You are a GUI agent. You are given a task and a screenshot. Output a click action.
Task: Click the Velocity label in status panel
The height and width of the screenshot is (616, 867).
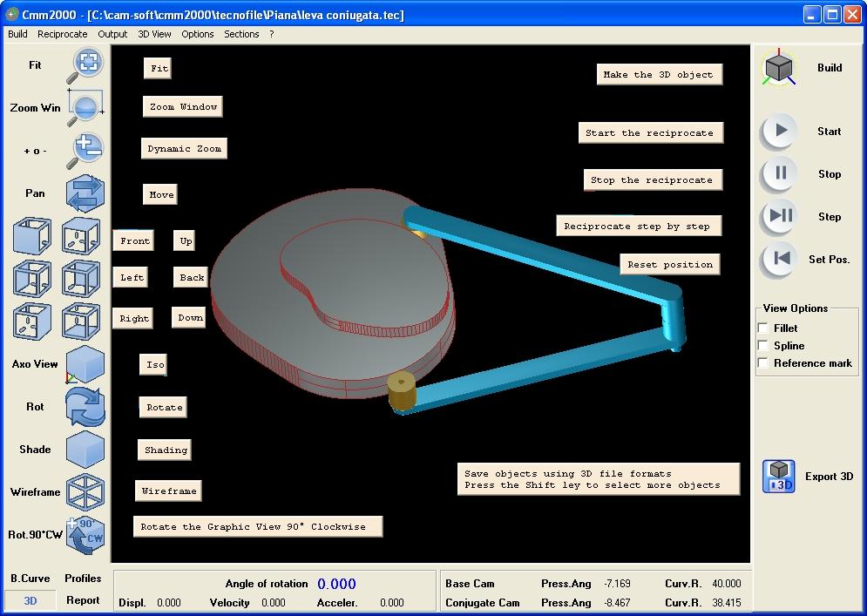click(x=229, y=603)
